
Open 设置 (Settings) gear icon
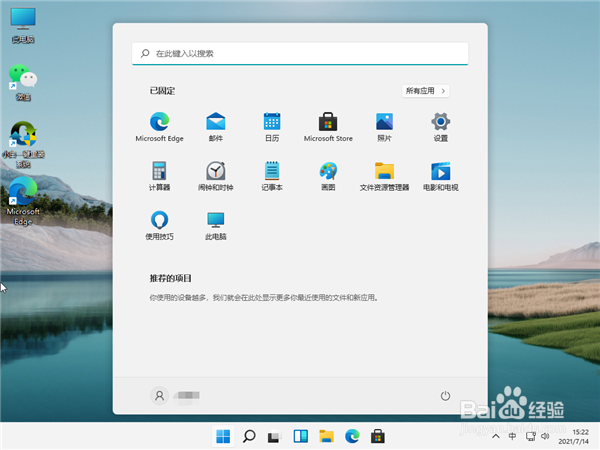coord(440,127)
